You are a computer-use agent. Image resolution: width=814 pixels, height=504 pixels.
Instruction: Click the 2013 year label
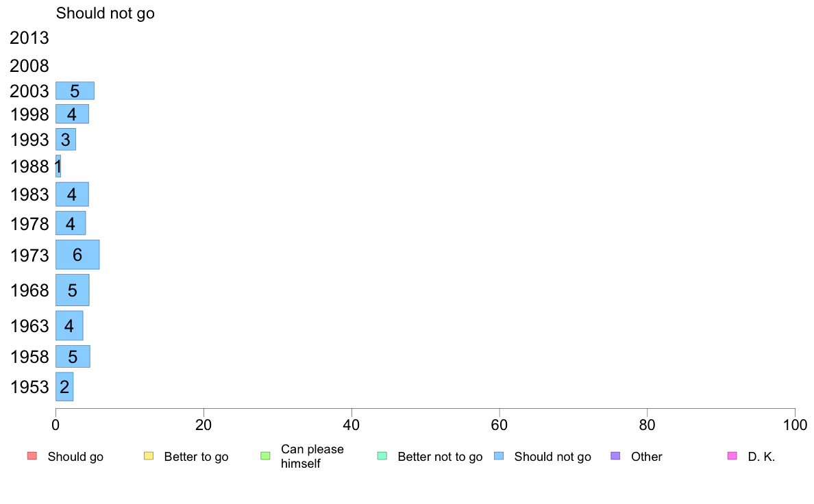tap(29, 38)
